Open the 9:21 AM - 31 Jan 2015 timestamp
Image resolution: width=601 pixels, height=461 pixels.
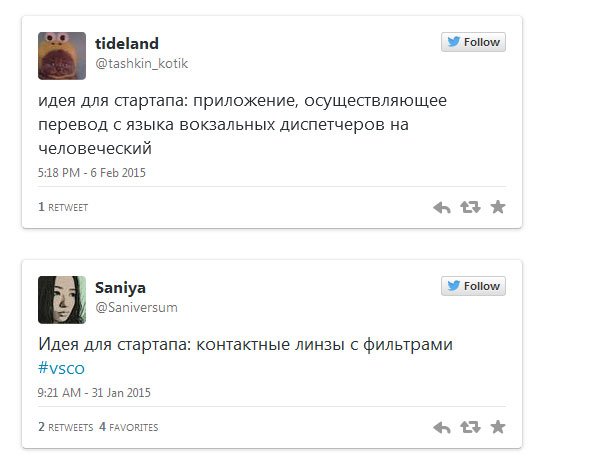pos(94,393)
